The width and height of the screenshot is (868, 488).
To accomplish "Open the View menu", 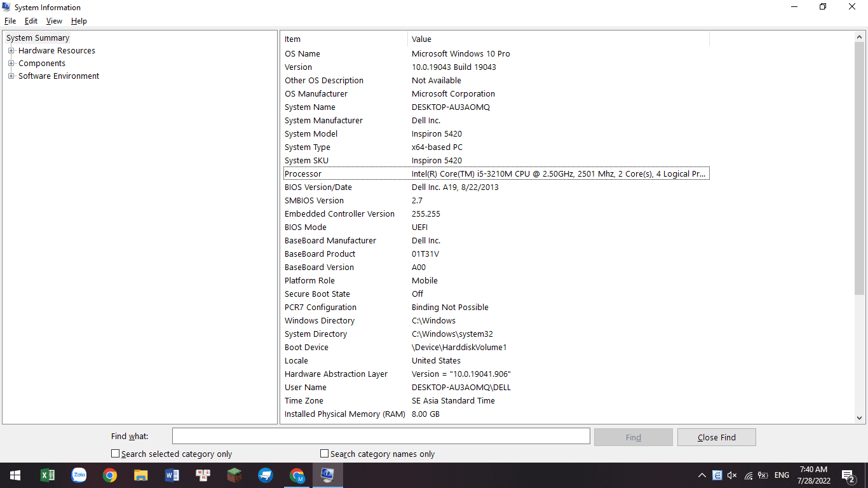I will click(54, 21).
